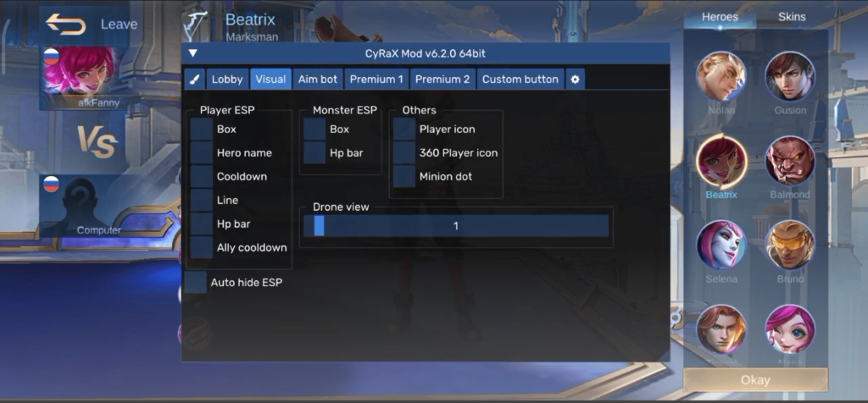The image size is (868, 403).
Task: Open the paintbrush theme tab icon
Action: pyautogui.click(x=194, y=80)
